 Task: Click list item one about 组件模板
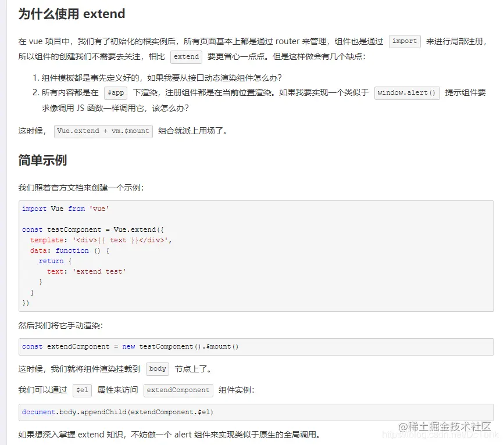157,78
